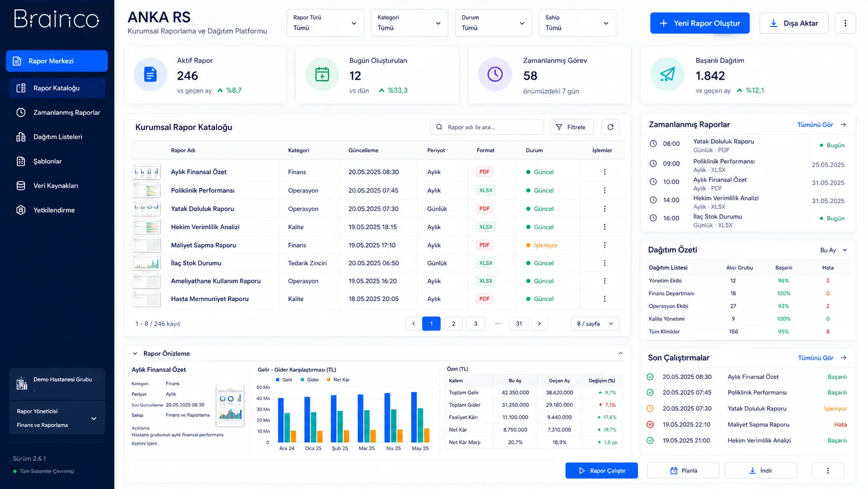Open the Rapor Türü dropdown

[325, 23]
